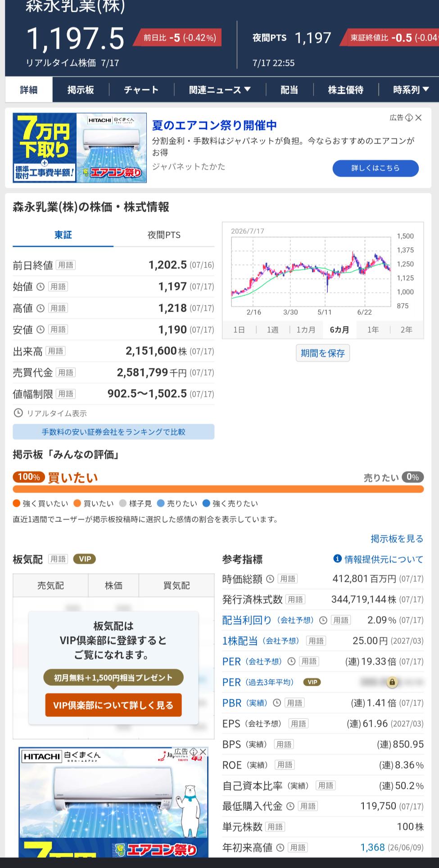Select the 東証 tab
Image resolution: width=439 pixels, height=868 pixels.
tap(63, 235)
